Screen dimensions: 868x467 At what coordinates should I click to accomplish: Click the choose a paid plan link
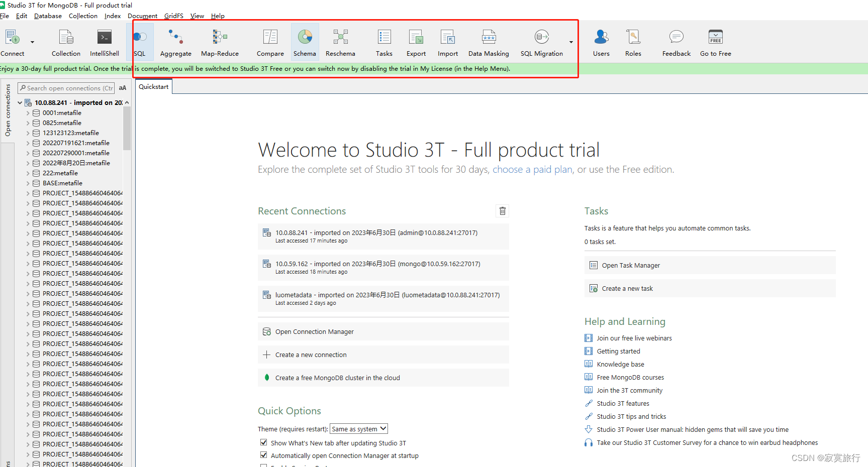(x=532, y=170)
